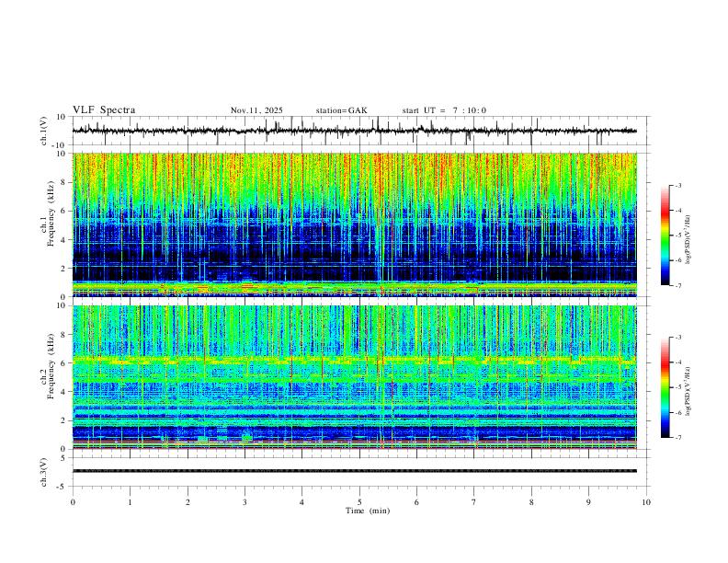This screenshot has width=728, height=563.
Task: Click the "-6" tick on ch.2 color bar
Action: (x=677, y=412)
